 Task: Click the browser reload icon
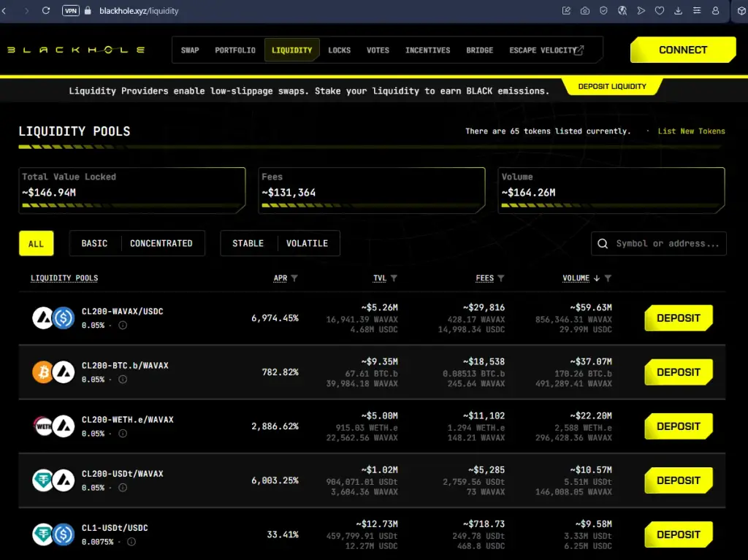pos(46,10)
